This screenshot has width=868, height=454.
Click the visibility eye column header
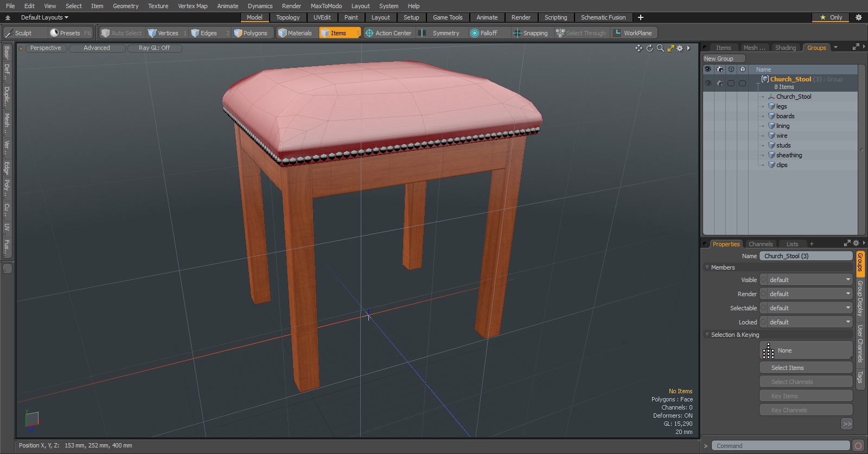tap(707, 69)
